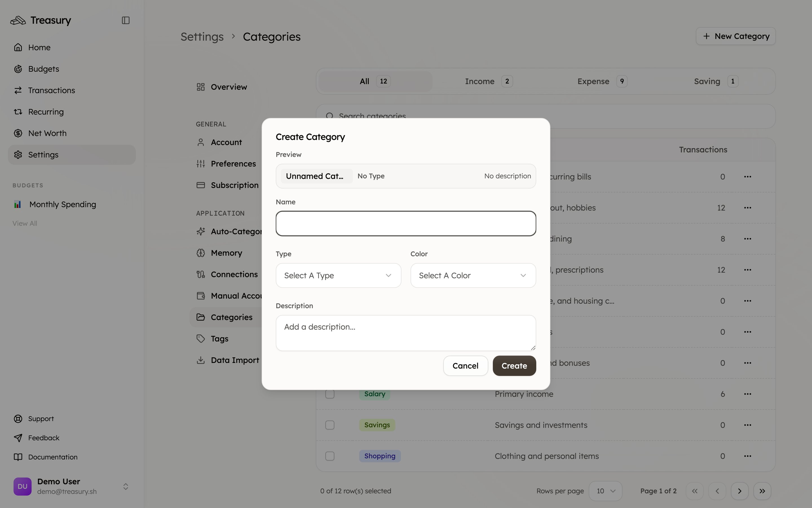Click the Savings category badge

pyautogui.click(x=377, y=425)
